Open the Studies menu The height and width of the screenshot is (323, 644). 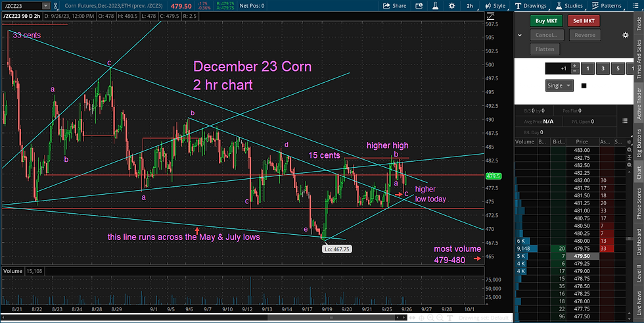point(569,6)
